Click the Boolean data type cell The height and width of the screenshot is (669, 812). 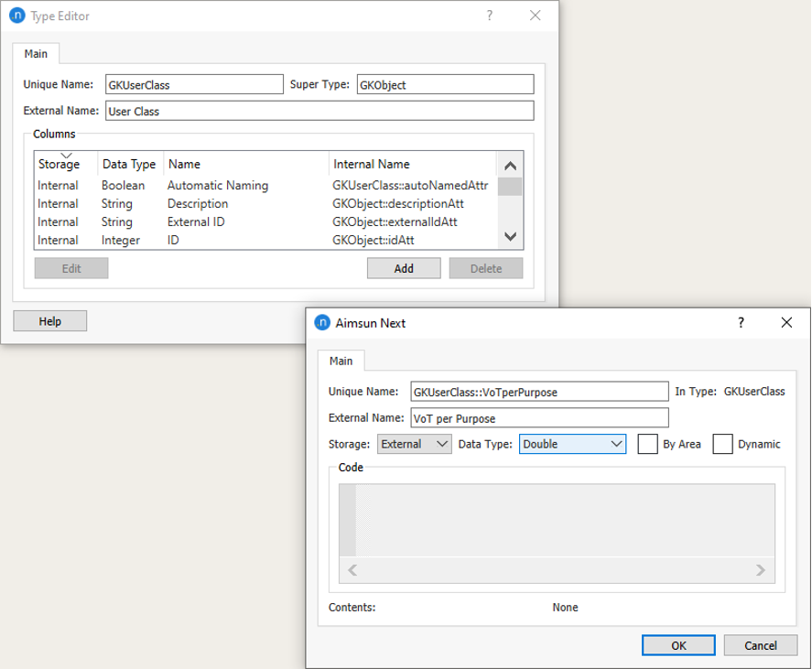123,186
